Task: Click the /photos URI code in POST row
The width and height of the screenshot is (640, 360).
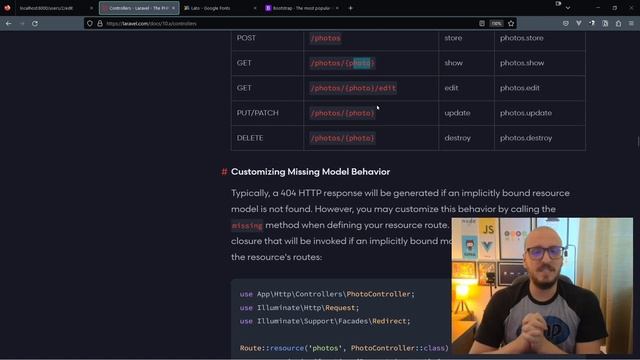Action: [325, 38]
